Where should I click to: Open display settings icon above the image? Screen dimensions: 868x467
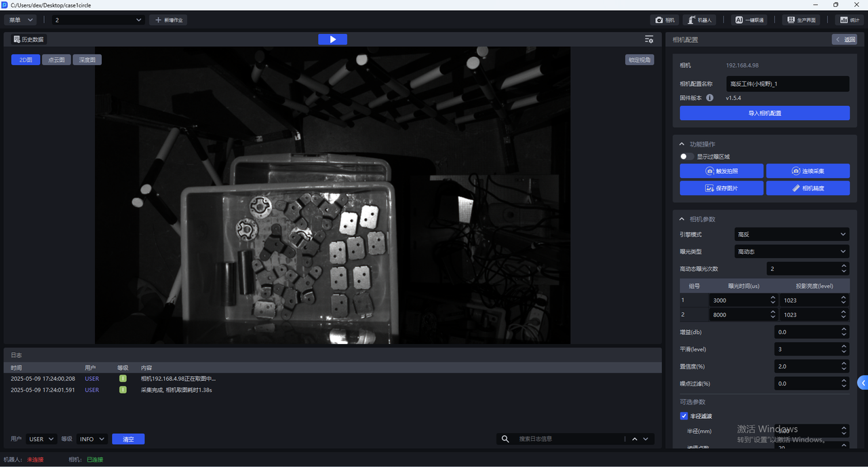(649, 39)
